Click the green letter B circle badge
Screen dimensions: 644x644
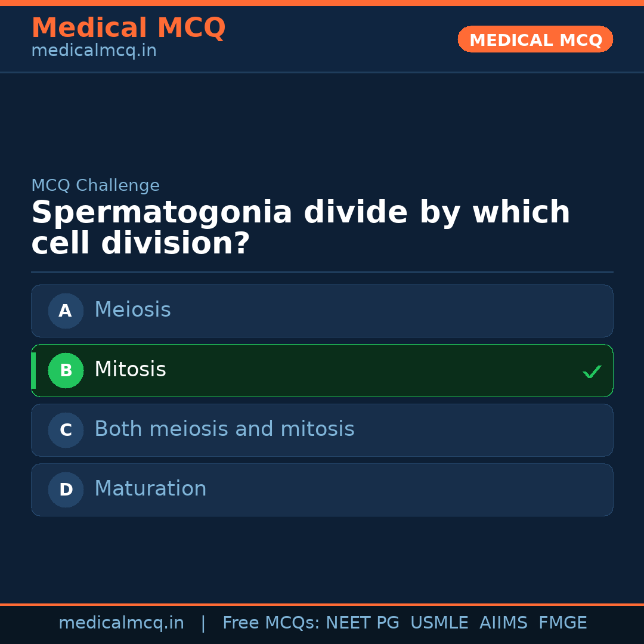point(66,370)
